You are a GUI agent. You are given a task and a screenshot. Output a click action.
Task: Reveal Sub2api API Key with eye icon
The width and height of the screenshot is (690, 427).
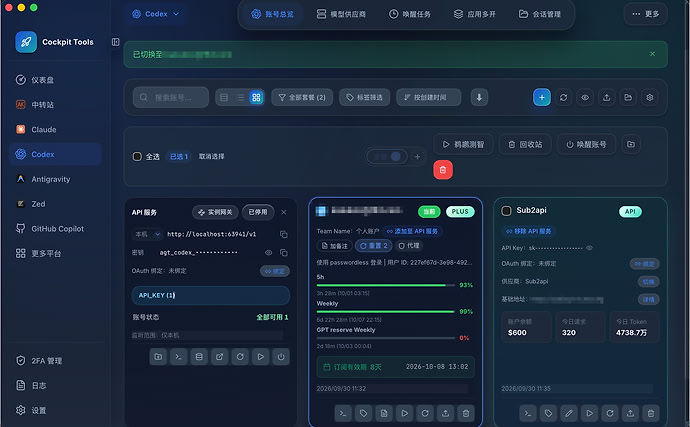[589, 248]
